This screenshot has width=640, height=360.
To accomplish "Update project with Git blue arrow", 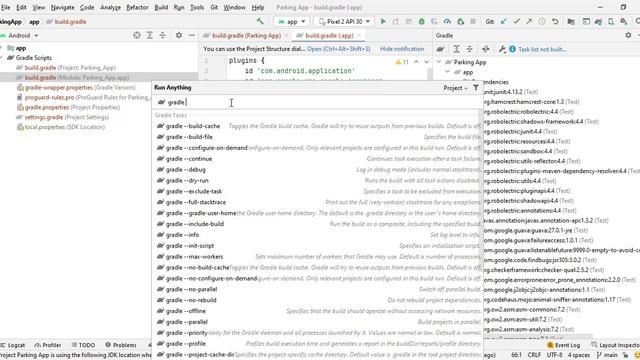I will coord(503,21).
